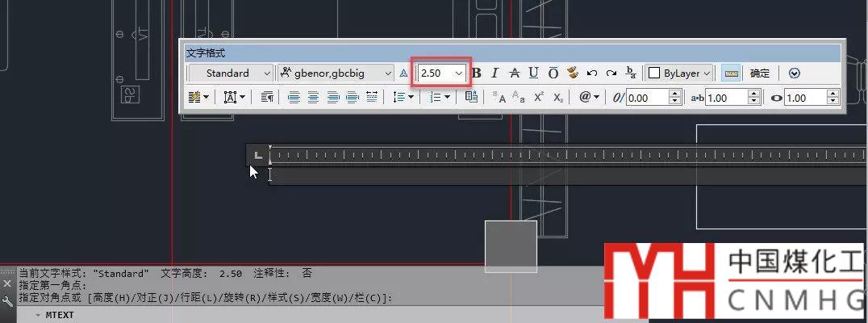
Task: Expand the recent commands arrow beside MTEXT
Action: tap(38, 315)
